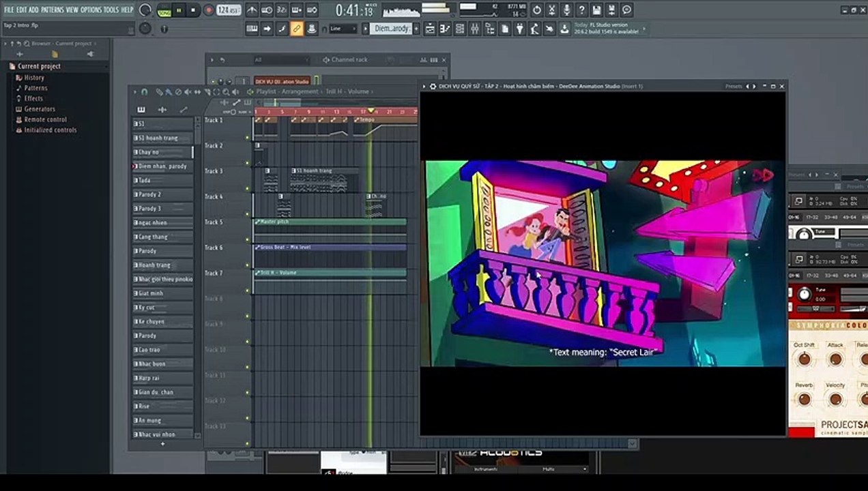Select Initialized controls in Browser tree
The height and width of the screenshot is (491, 868).
tap(50, 130)
